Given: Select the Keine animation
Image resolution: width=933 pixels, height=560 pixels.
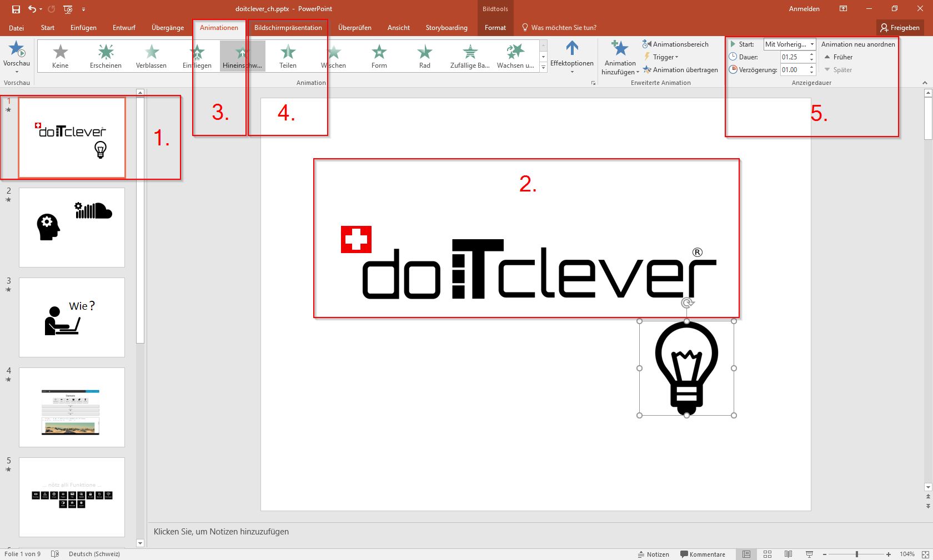Looking at the screenshot, I should pos(61,57).
